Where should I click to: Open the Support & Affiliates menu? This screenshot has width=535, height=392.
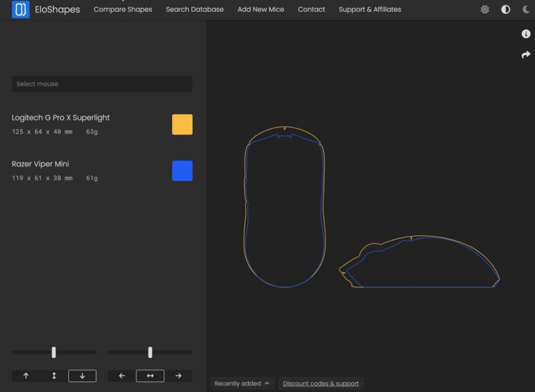click(369, 10)
